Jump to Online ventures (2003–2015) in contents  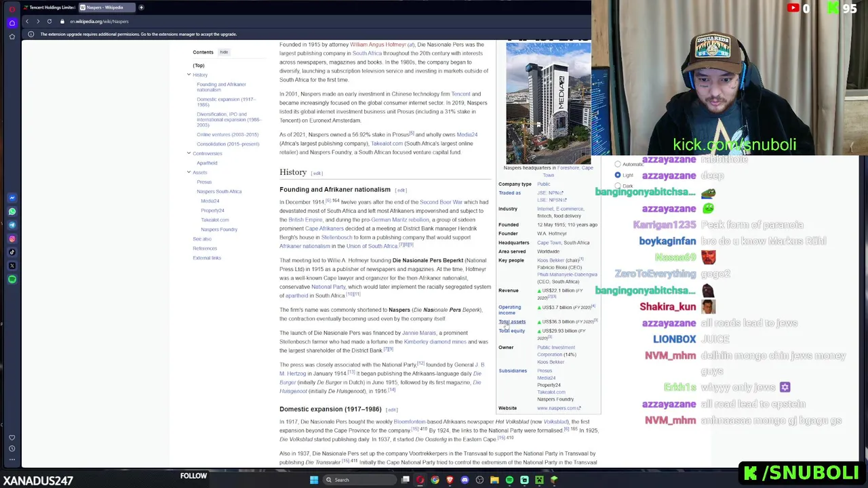[x=227, y=134]
